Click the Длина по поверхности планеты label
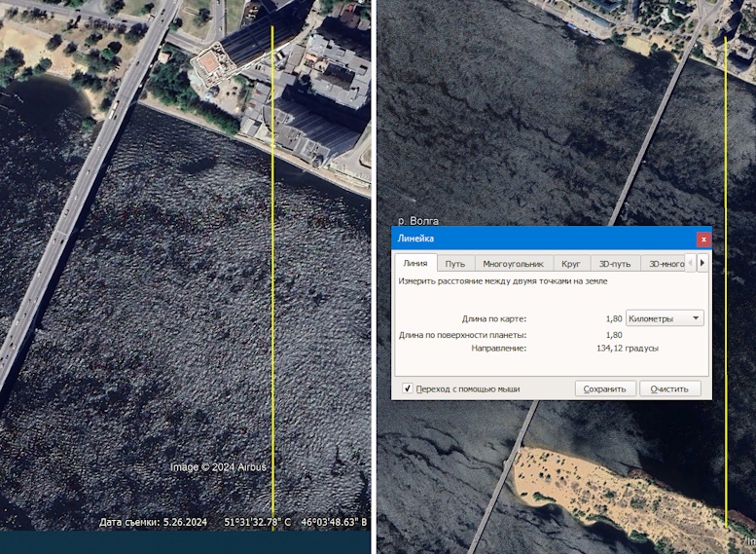 pyautogui.click(x=462, y=334)
